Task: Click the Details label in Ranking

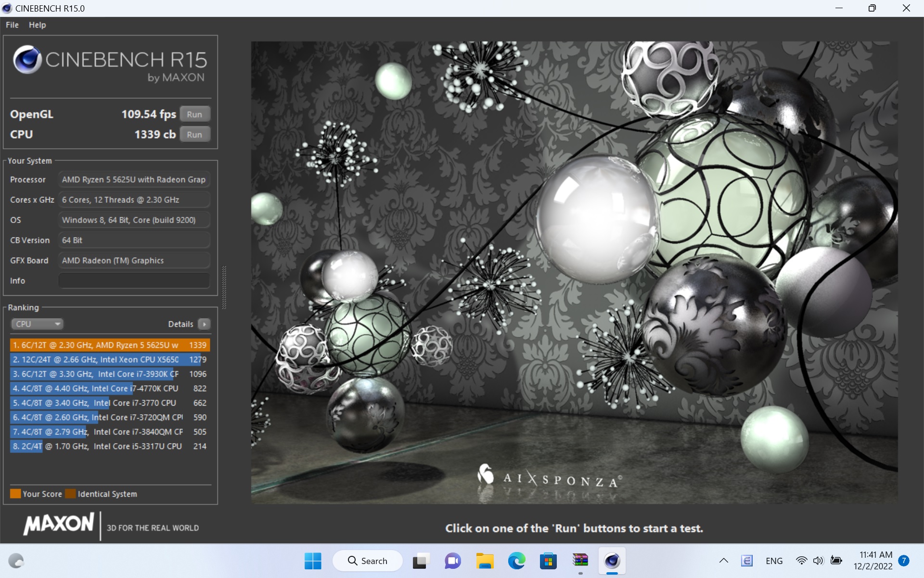Action: [180, 324]
